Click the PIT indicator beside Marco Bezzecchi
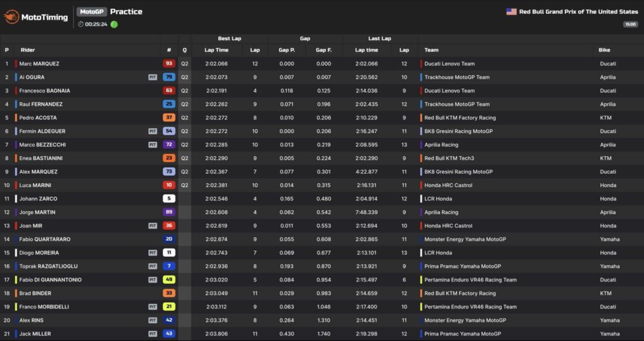This screenshot has width=644, height=341. point(153,144)
